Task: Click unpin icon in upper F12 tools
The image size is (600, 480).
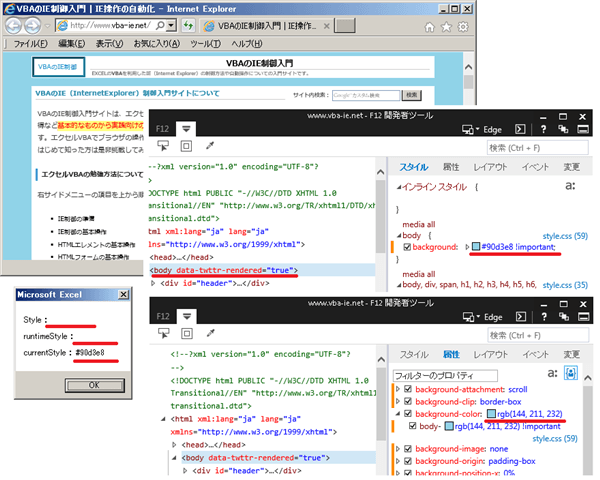Action: pyautogui.click(x=563, y=129)
